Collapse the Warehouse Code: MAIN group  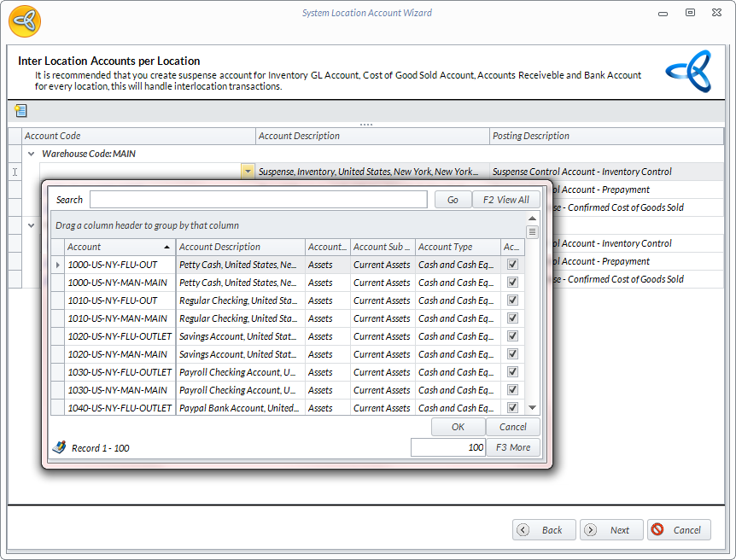32,155
